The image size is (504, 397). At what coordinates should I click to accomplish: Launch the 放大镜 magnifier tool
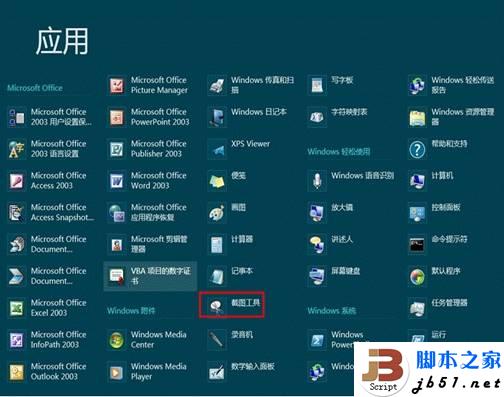click(317, 212)
